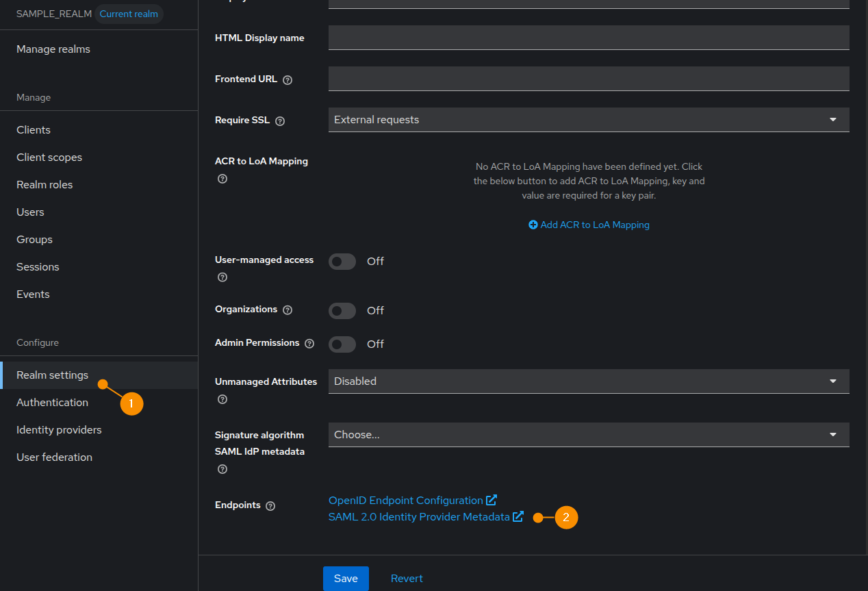Viewport: 868px width, 591px height.
Task: Turn on the Organizations switch
Action: (x=342, y=311)
